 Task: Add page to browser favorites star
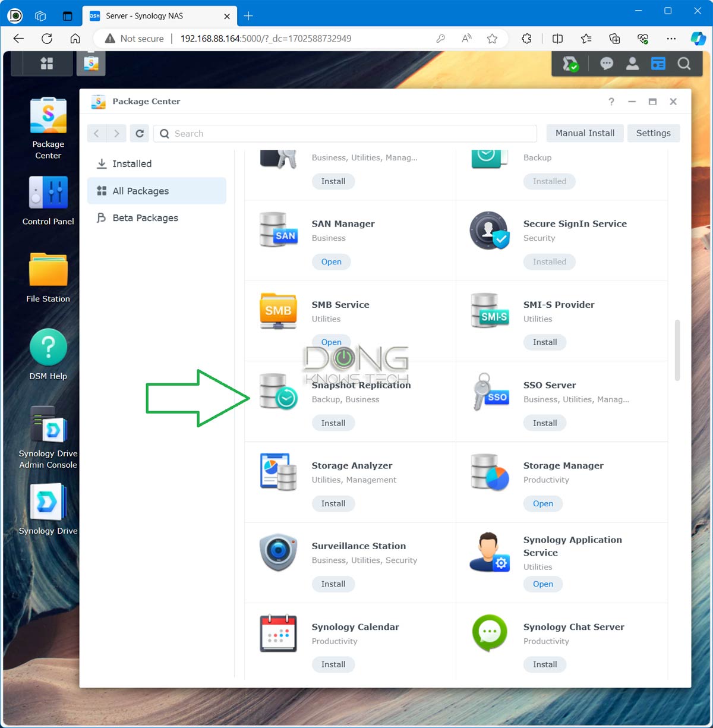click(492, 39)
